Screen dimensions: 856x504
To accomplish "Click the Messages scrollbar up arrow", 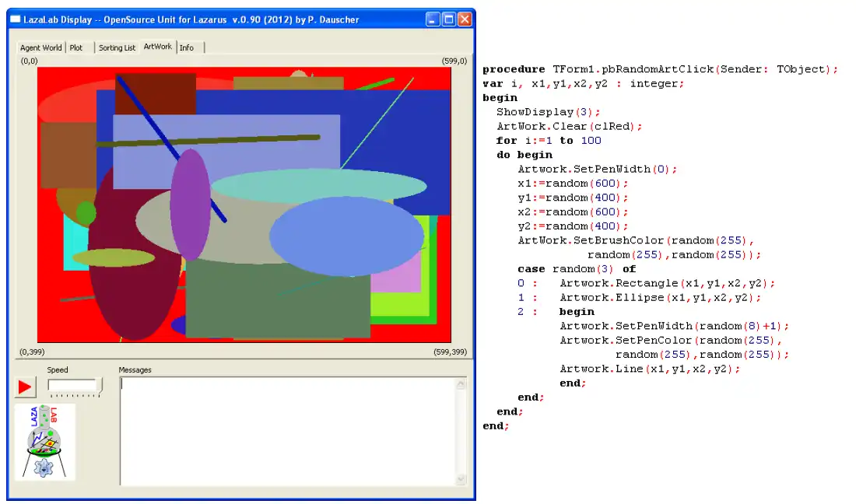I will tap(461, 384).
